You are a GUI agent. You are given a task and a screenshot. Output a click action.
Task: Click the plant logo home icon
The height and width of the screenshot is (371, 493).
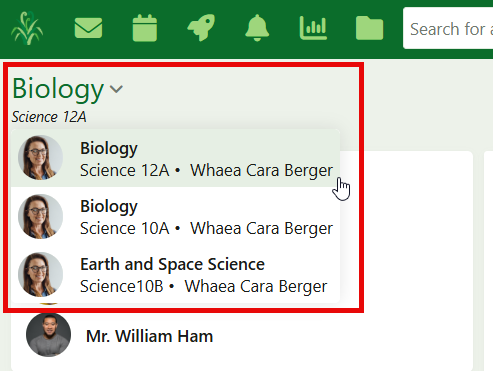(x=27, y=28)
